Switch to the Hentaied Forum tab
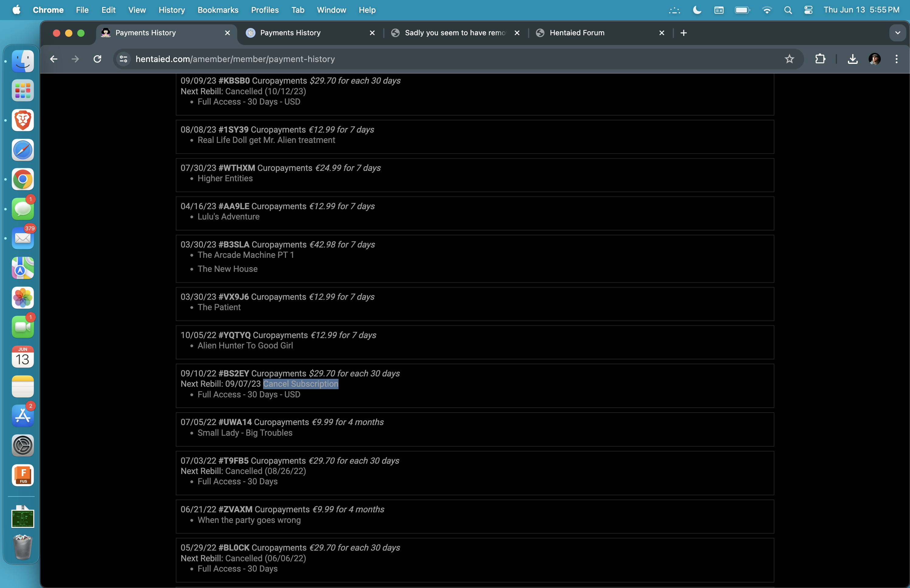Image resolution: width=910 pixels, height=588 pixels. click(577, 33)
